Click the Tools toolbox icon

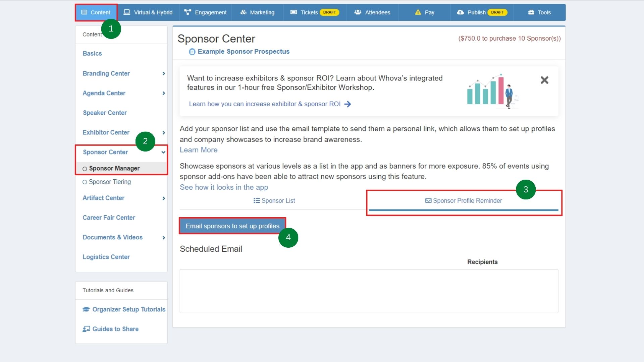pos(531,12)
